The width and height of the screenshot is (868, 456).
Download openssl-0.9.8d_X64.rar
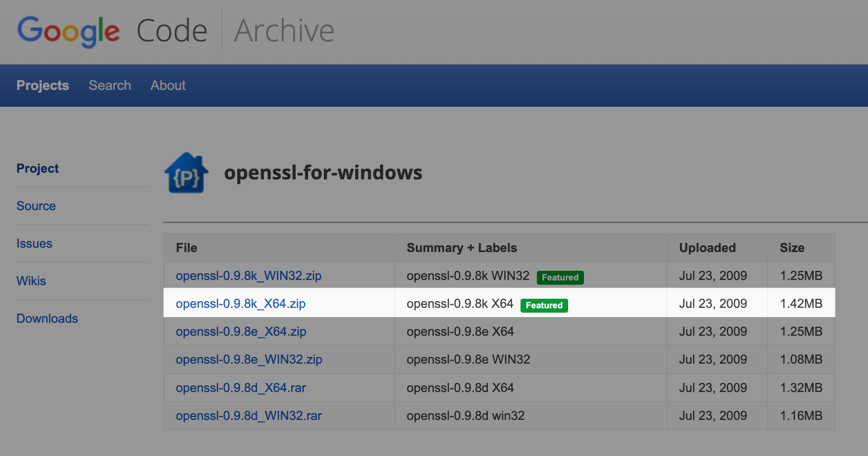[x=241, y=388]
